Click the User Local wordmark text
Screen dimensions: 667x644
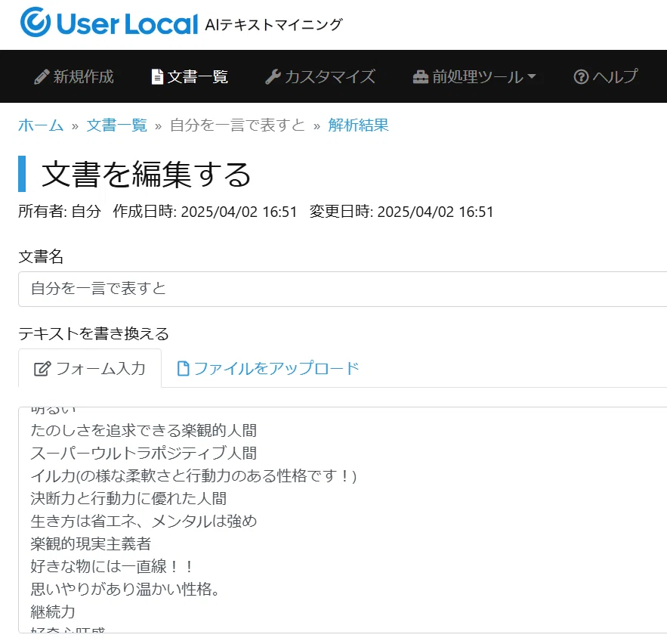pos(127,24)
